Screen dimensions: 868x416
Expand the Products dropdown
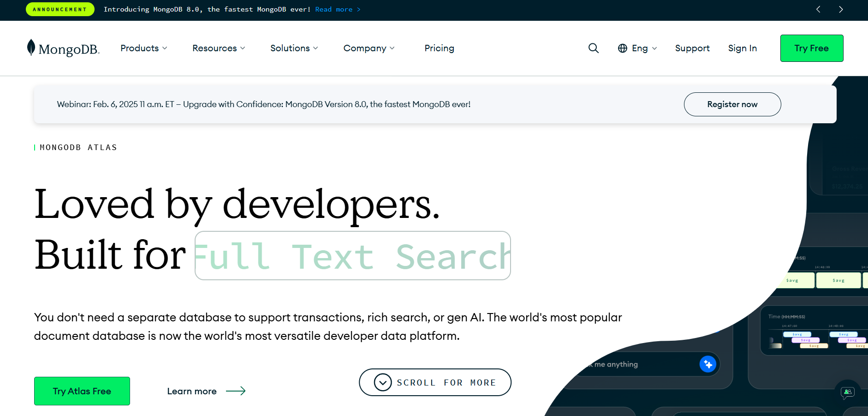143,48
